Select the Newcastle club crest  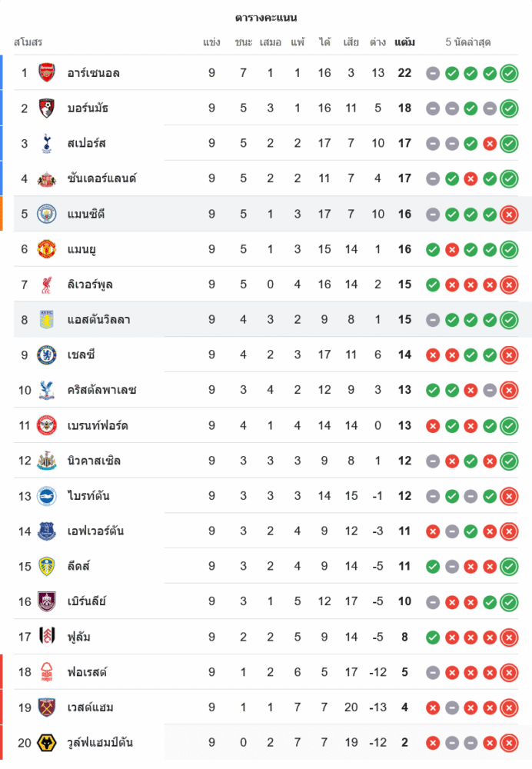coord(47,461)
